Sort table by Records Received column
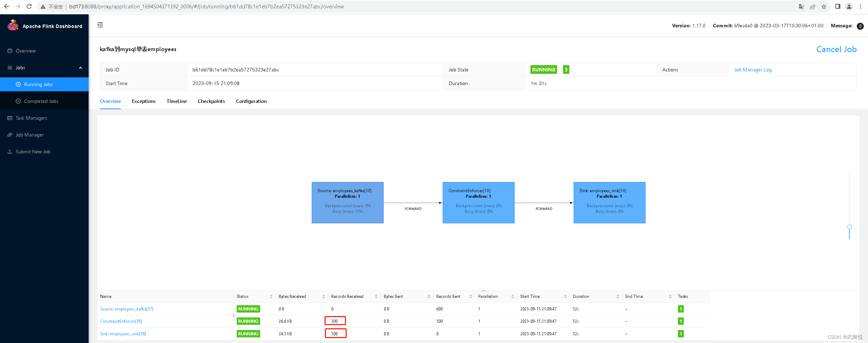 [x=376, y=296]
